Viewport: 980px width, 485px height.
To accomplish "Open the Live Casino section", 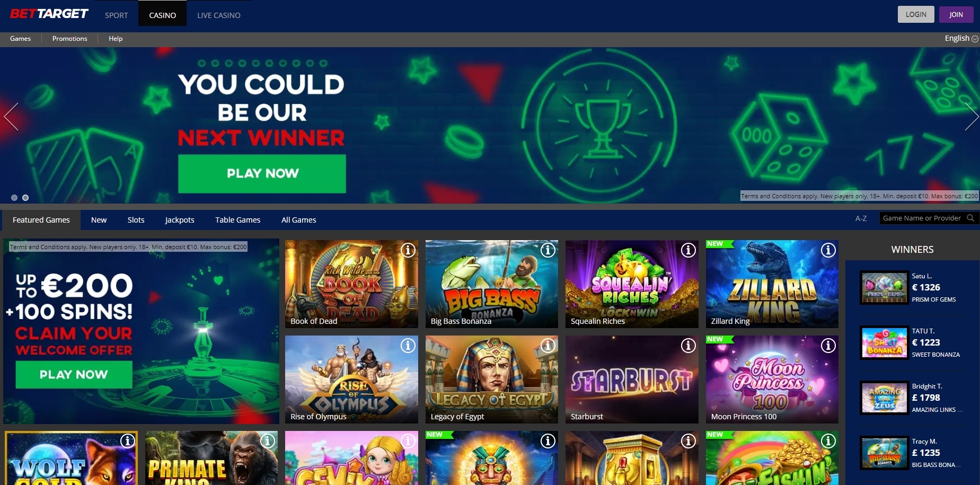I will point(219,15).
